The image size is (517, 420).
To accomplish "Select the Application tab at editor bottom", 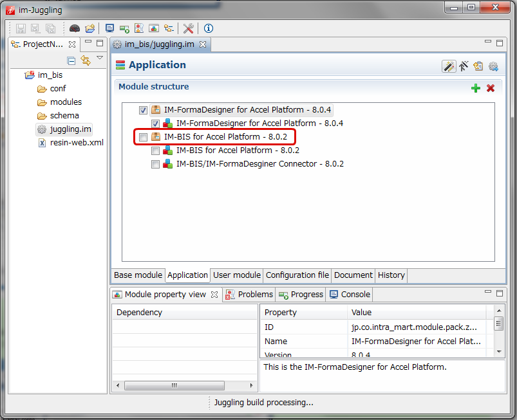I will coord(187,275).
